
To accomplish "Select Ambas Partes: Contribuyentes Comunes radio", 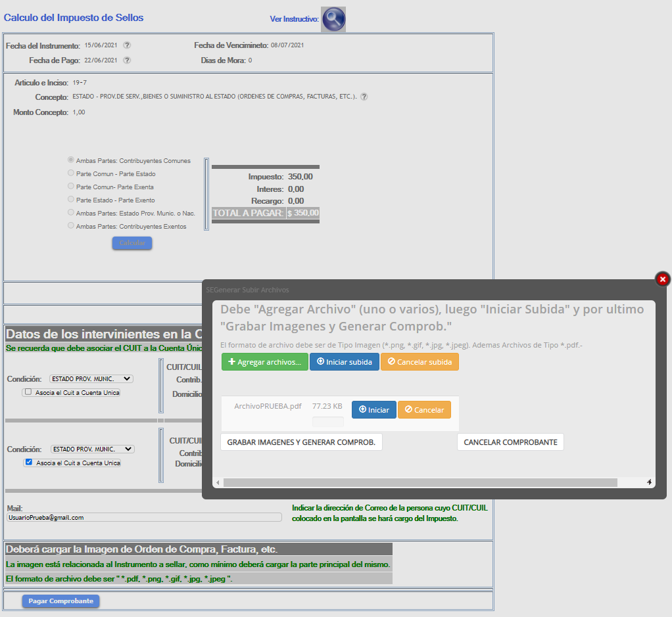I will (71, 160).
